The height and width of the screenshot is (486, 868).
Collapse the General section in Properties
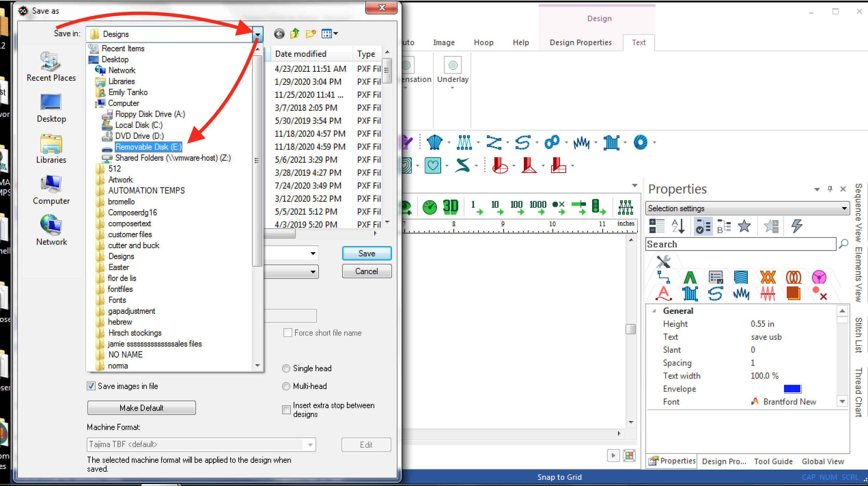point(654,311)
